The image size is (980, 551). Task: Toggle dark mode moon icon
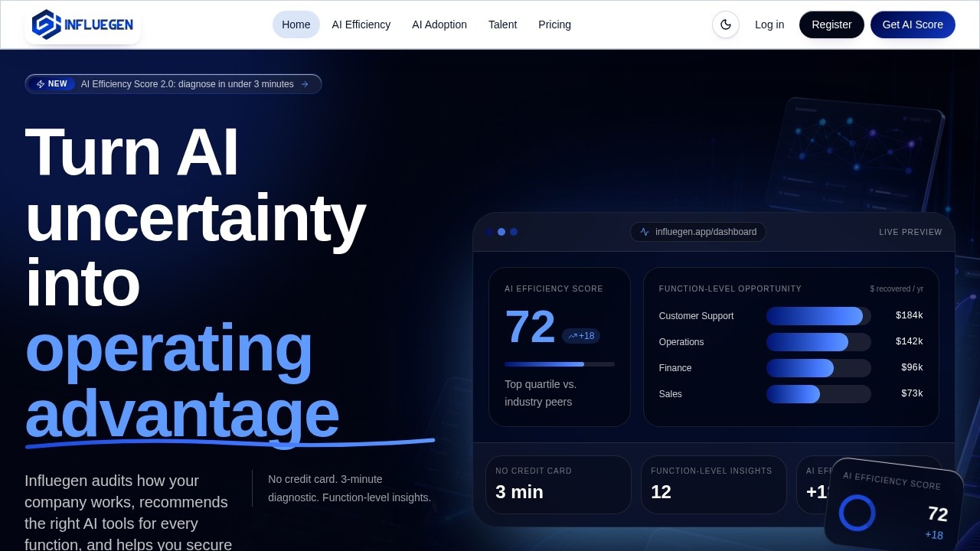tap(726, 24)
